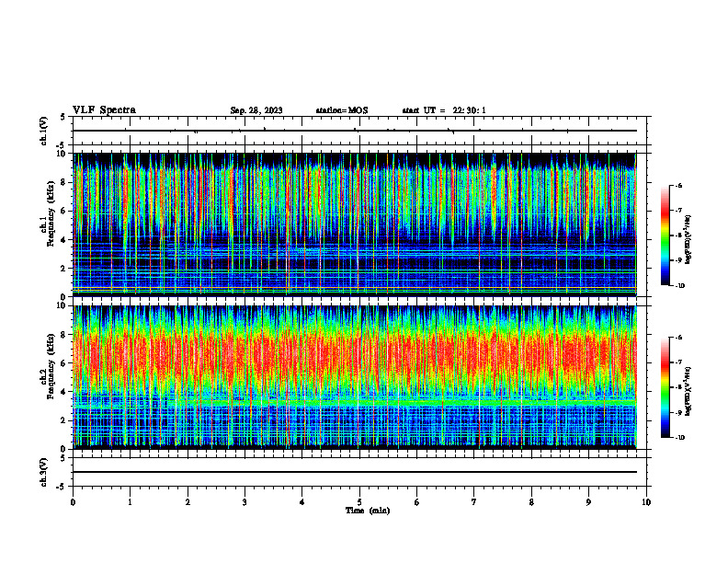Click the ch.1 spectrogram plot area

pyautogui.click(x=354, y=224)
